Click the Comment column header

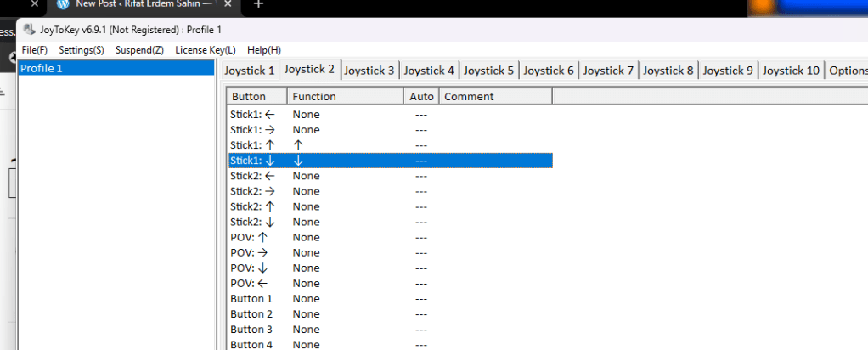click(x=496, y=96)
